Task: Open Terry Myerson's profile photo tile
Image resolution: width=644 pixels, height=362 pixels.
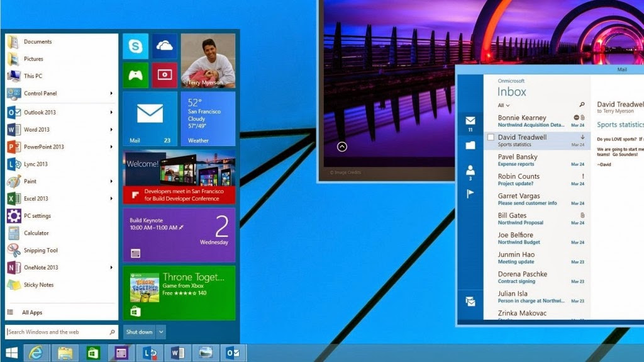Action: click(x=208, y=60)
